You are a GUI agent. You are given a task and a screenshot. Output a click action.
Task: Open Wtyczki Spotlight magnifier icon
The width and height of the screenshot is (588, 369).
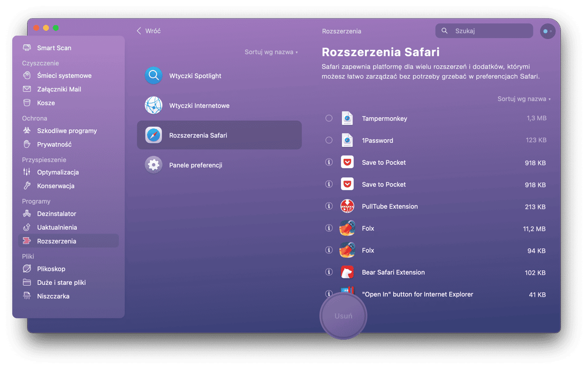click(x=154, y=76)
